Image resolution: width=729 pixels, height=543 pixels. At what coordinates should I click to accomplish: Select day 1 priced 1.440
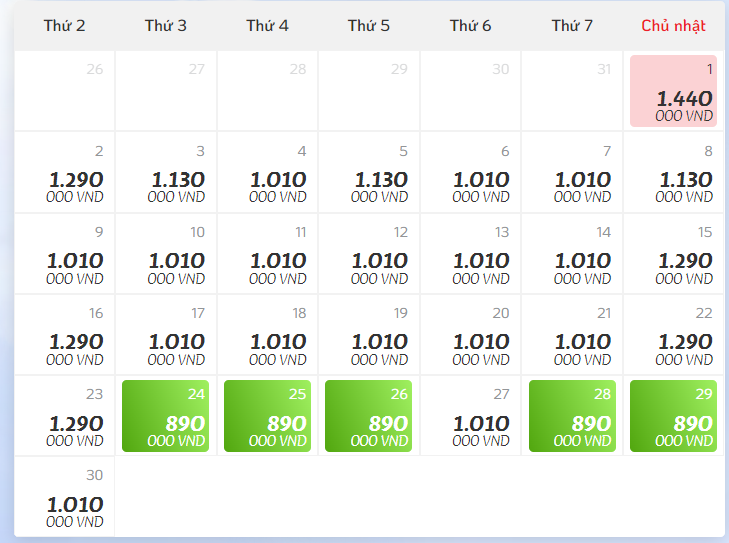click(x=673, y=91)
